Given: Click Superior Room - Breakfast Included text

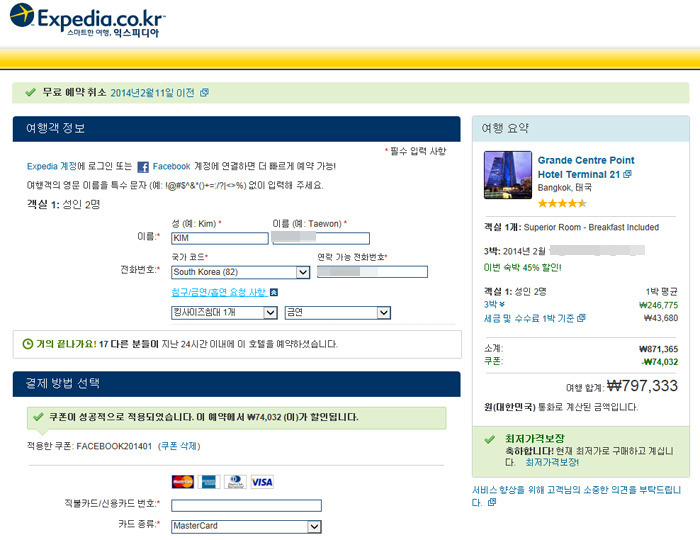Looking at the screenshot, I should tap(591, 227).
